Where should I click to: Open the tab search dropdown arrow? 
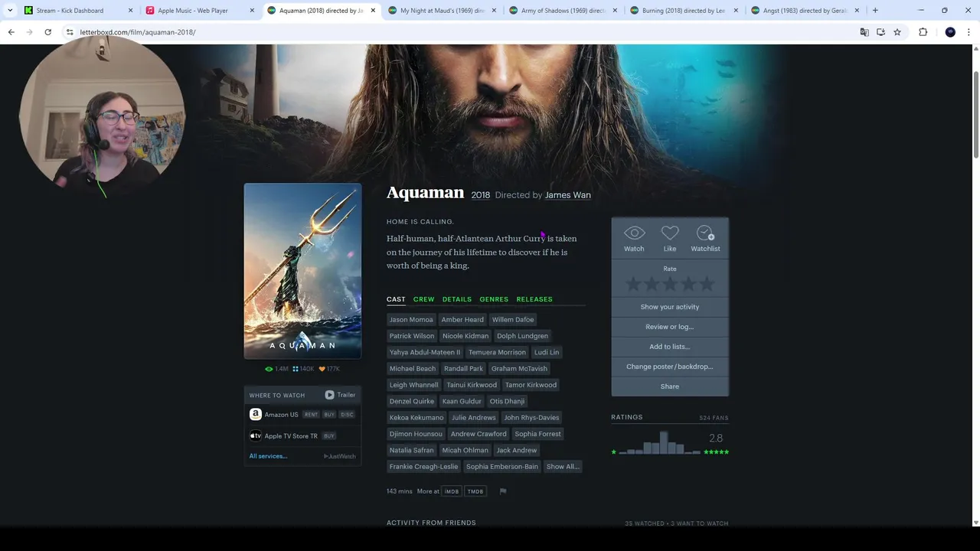coord(9,11)
